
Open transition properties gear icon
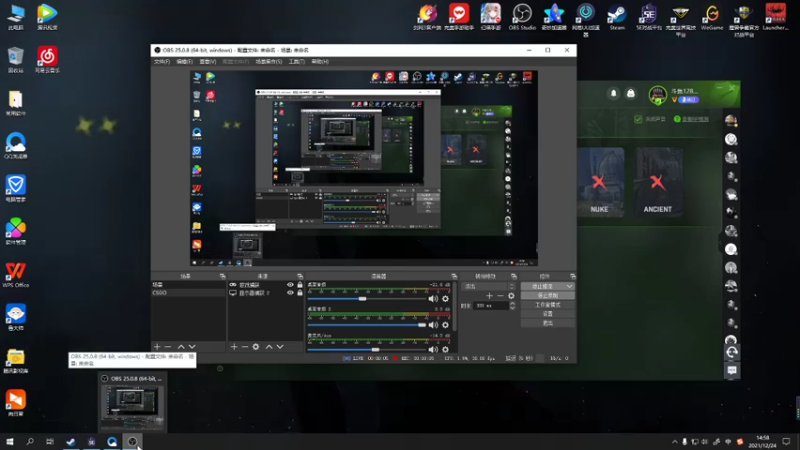point(511,296)
